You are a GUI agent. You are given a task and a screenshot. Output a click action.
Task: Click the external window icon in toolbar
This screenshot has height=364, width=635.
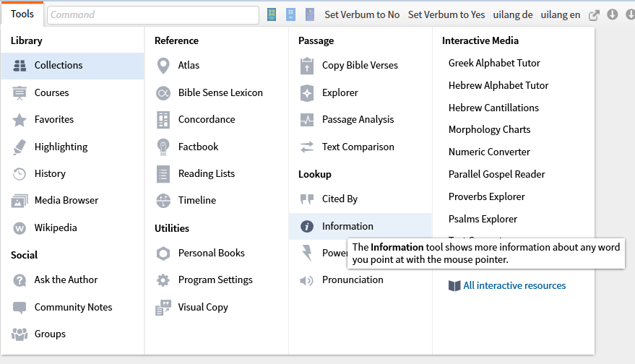(x=594, y=15)
